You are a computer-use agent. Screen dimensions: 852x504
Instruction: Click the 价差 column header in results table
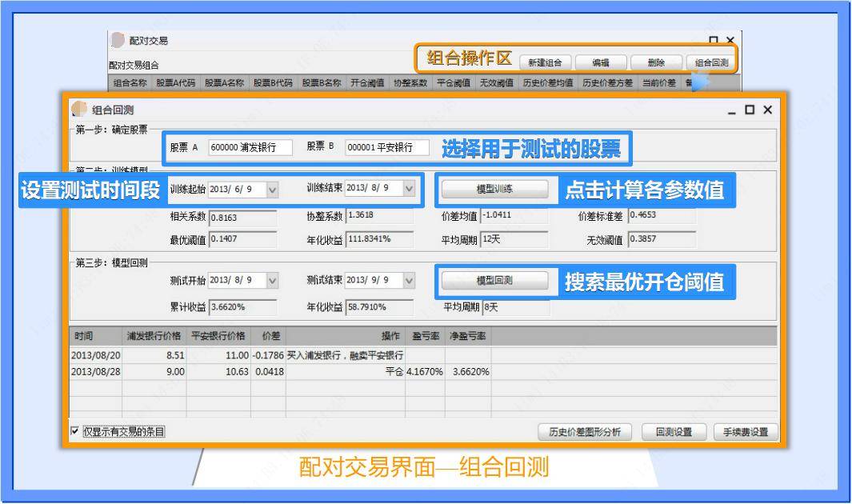pos(268,336)
